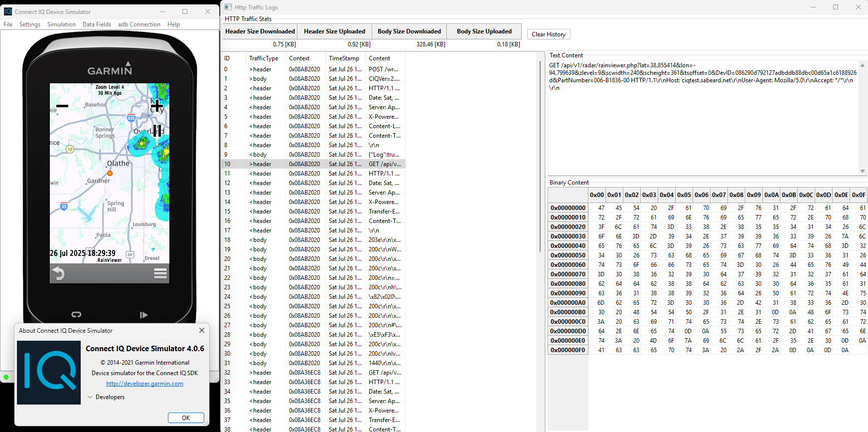Viewport: 868px width, 432px height.
Task: Click the device lap loop button icon
Action: click(x=76, y=314)
